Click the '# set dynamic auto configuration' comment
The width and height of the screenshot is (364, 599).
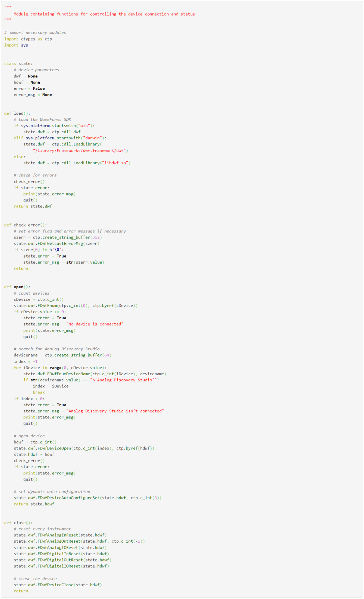pyautogui.click(x=52, y=492)
